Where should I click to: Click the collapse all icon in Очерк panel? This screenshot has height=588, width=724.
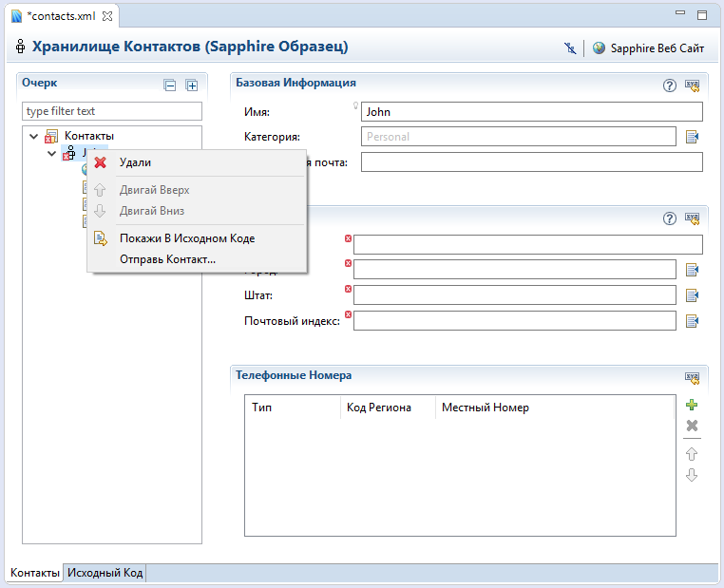coord(170,85)
